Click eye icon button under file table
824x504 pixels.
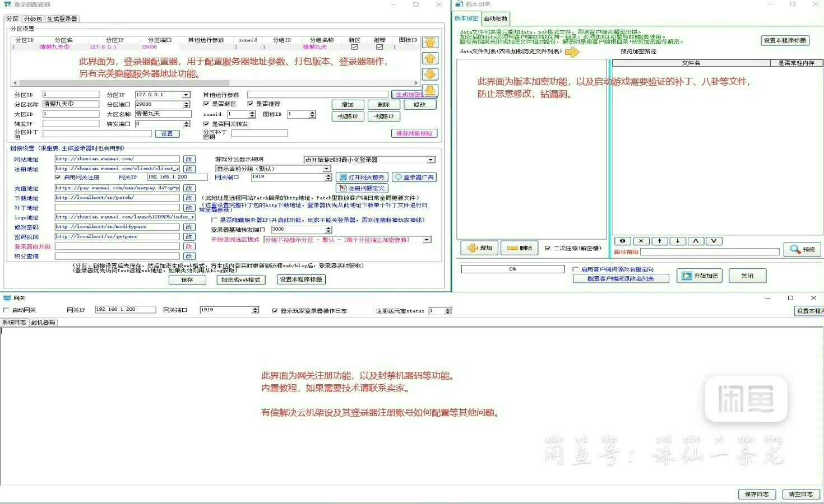622,241
